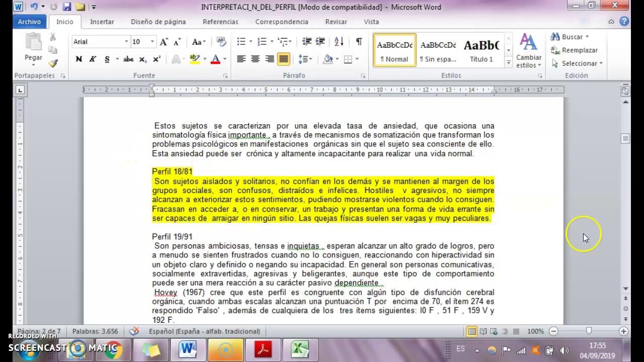Image resolution: width=644 pixels, height=362 pixels.
Task: Open the Buscar dropdown arrow
Action: pyautogui.click(x=587, y=37)
